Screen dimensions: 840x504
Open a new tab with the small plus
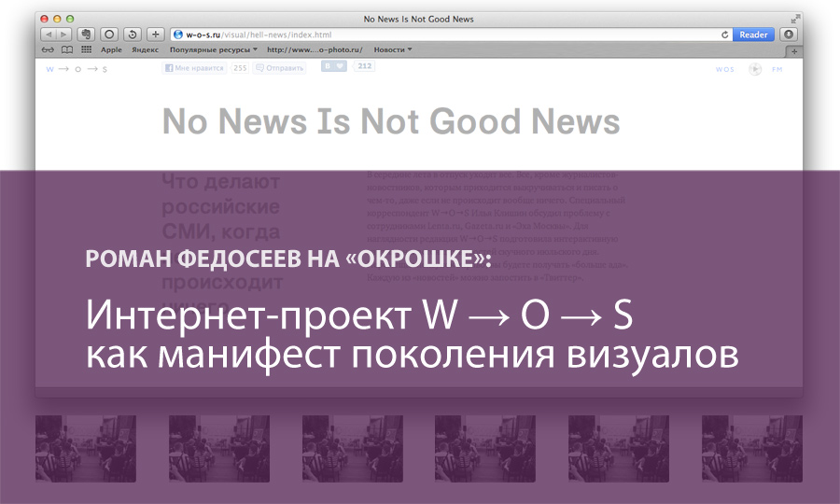tap(794, 51)
